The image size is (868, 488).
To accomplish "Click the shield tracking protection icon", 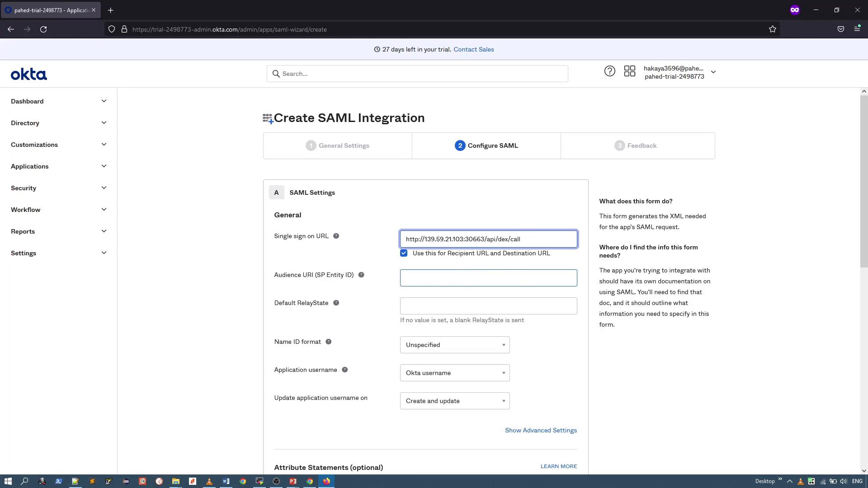I will [112, 29].
